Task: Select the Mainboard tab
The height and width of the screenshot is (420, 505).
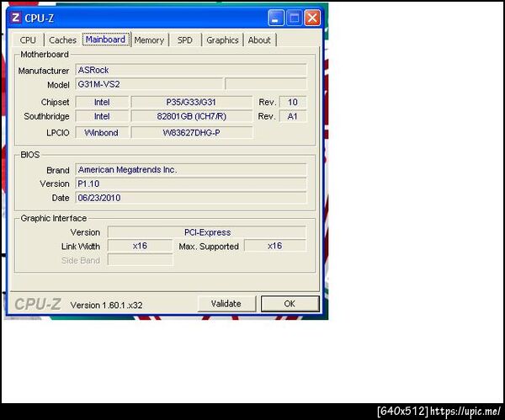Action: (x=106, y=40)
